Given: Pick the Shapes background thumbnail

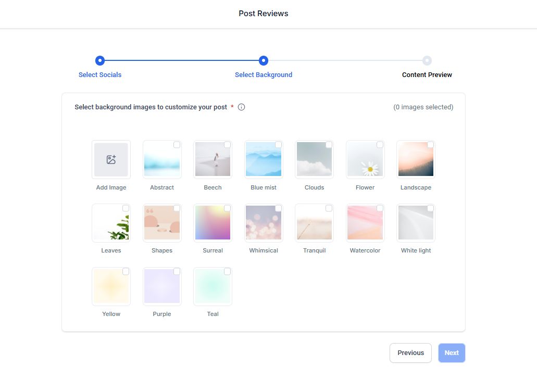Looking at the screenshot, I should coord(162,223).
